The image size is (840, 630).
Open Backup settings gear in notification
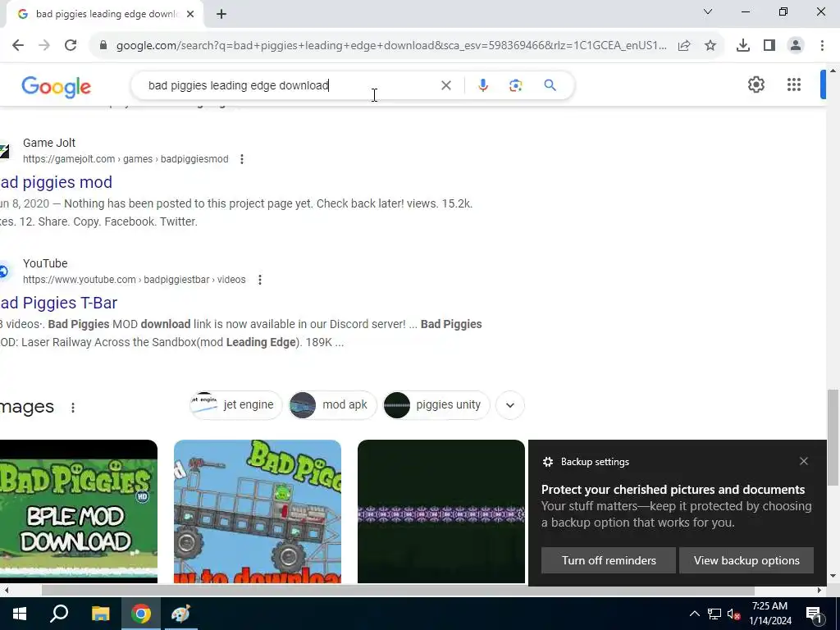tap(547, 462)
